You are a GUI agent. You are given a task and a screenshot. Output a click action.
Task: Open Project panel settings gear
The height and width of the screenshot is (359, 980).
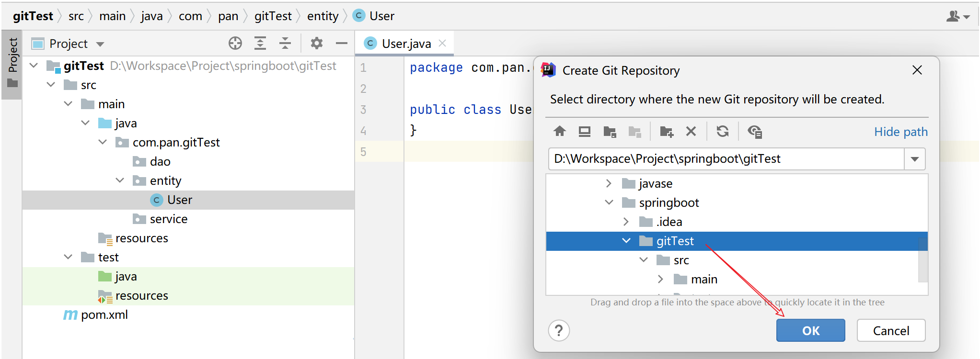[316, 44]
